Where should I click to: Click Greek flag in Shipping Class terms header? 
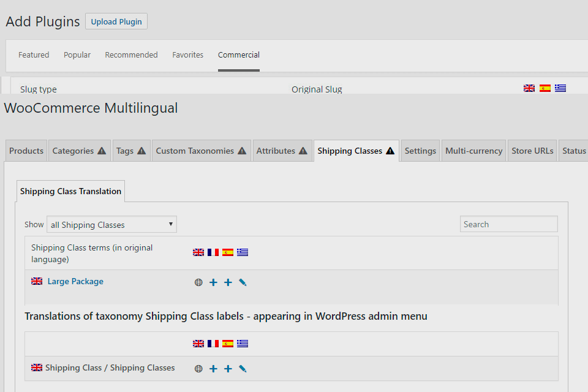click(x=243, y=252)
